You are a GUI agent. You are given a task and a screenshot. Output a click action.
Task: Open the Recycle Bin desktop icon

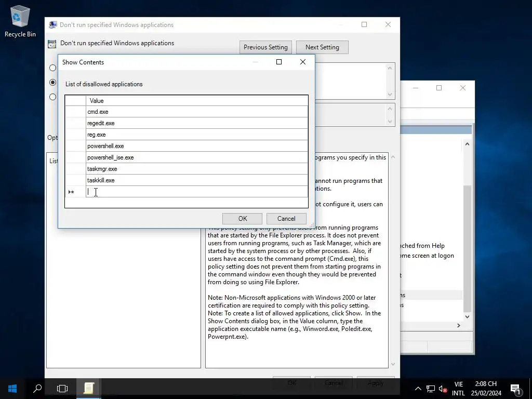20,21
